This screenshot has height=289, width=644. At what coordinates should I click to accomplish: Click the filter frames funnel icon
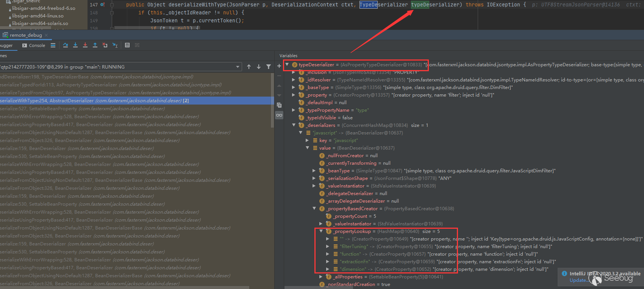269,67
